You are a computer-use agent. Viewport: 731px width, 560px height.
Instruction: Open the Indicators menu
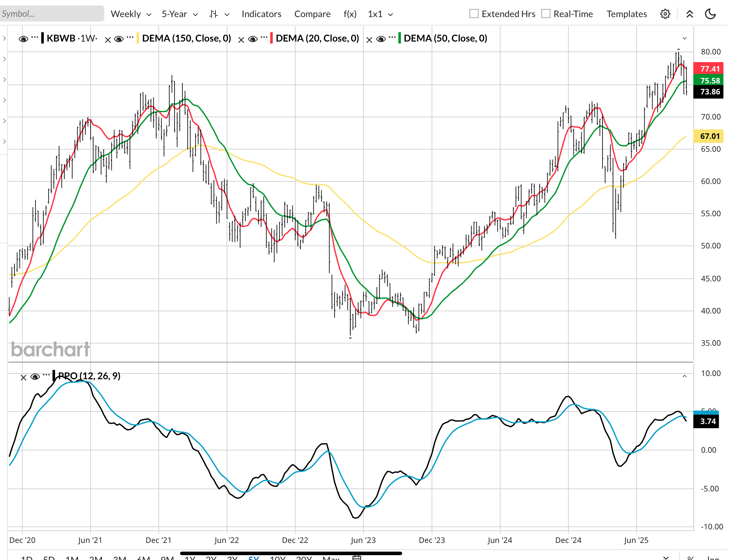(x=261, y=14)
